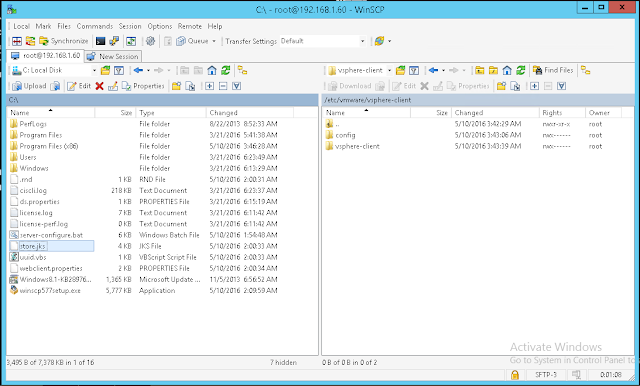Open the Remote menu
The height and width of the screenshot is (386, 640).
click(189, 26)
